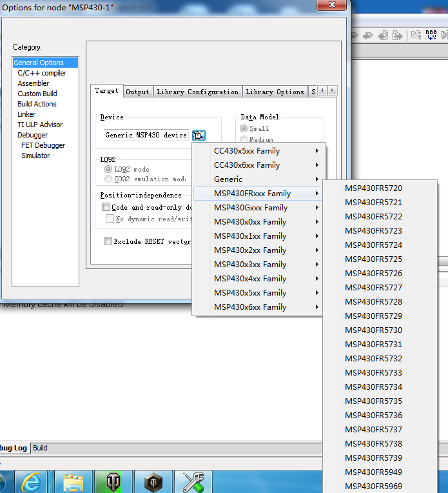Open Windows Explorer folder icon on taskbar

point(73,481)
